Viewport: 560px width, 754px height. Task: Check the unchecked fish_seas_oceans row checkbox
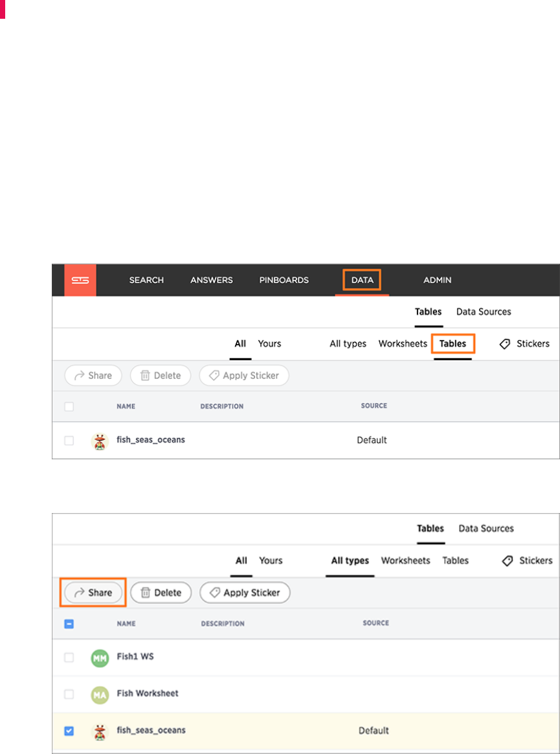[x=69, y=440]
